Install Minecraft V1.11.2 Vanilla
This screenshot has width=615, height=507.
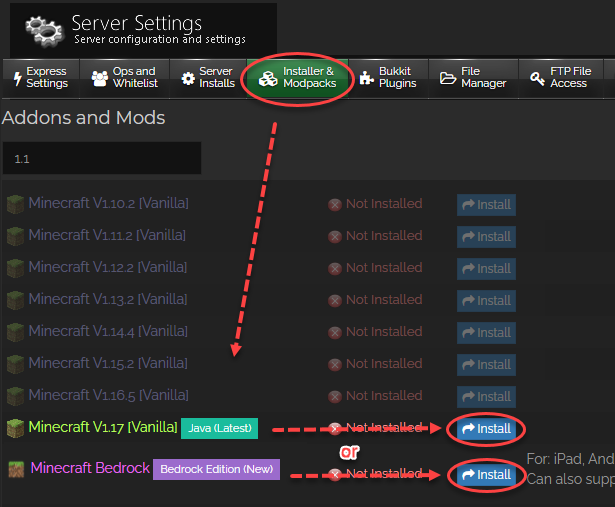(486, 237)
